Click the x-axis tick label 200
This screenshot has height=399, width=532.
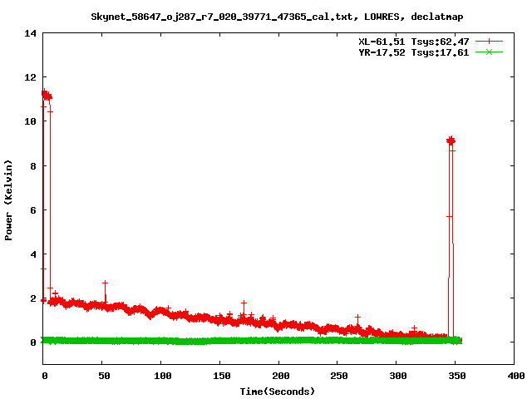point(281,376)
